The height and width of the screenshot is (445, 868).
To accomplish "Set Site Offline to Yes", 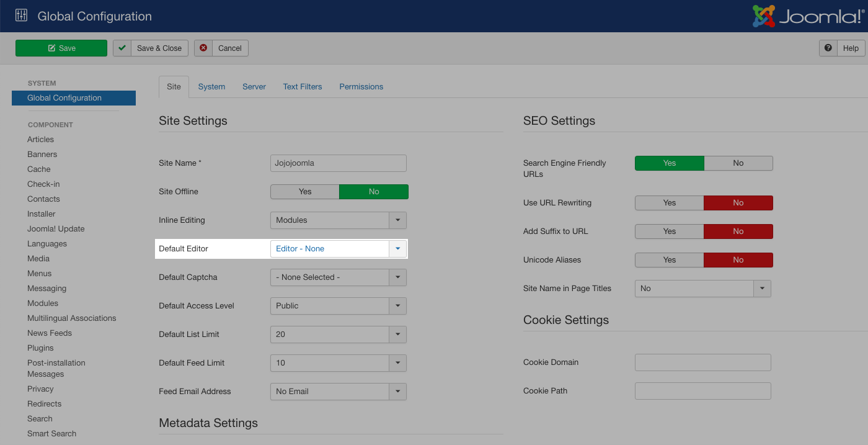I will 305,192.
